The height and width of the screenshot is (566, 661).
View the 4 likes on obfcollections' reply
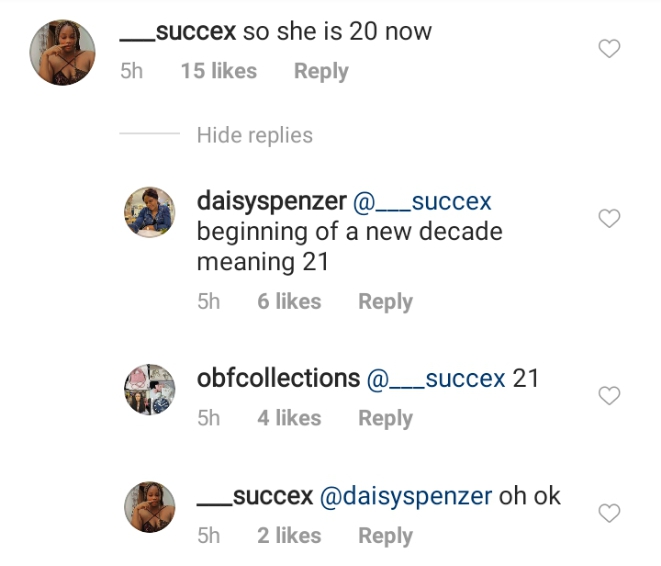click(x=289, y=418)
